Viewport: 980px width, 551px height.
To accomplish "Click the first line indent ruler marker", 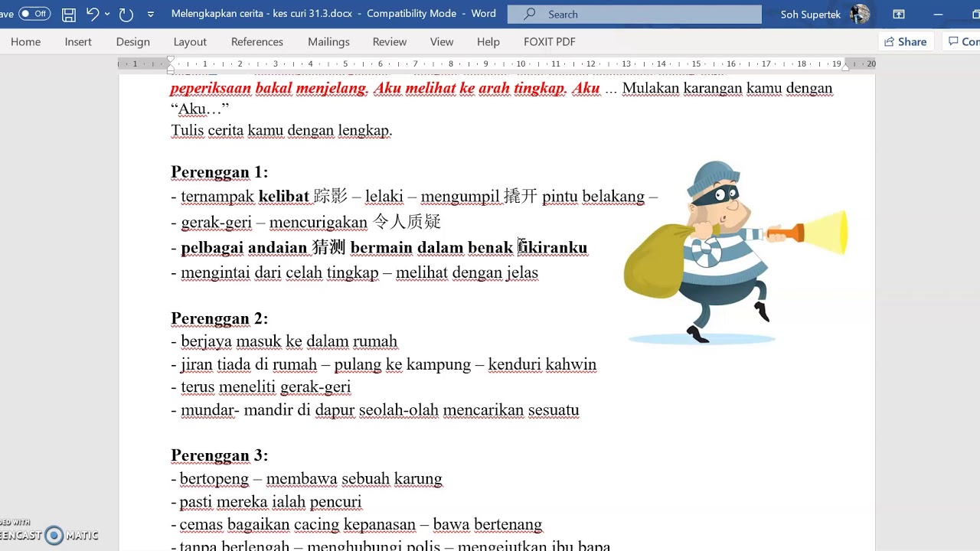I will [x=171, y=60].
